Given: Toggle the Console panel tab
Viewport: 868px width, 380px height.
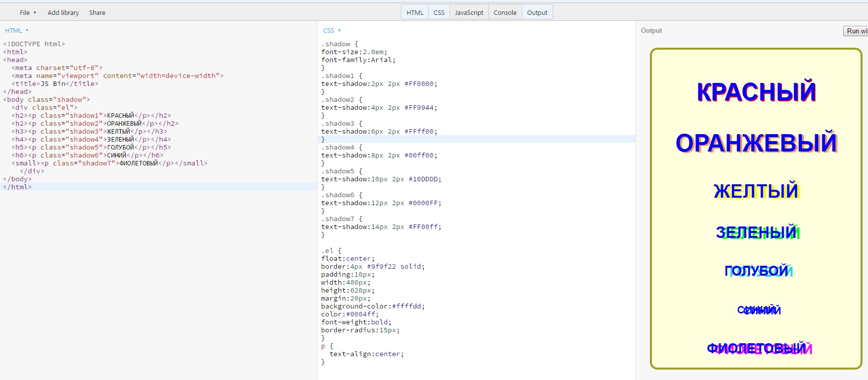Looking at the screenshot, I should point(505,12).
